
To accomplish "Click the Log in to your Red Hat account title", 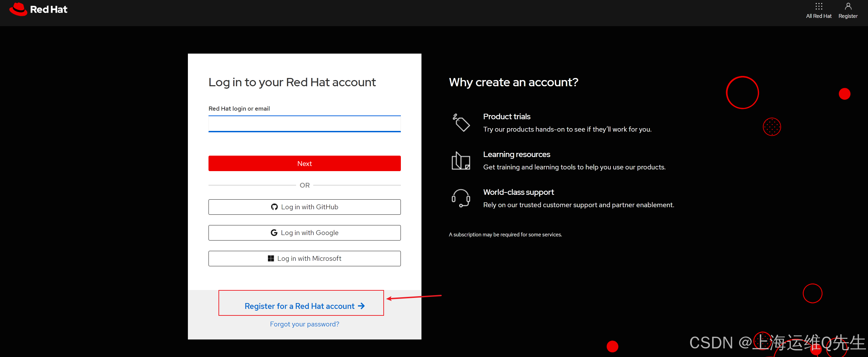I will click(292, 82).
